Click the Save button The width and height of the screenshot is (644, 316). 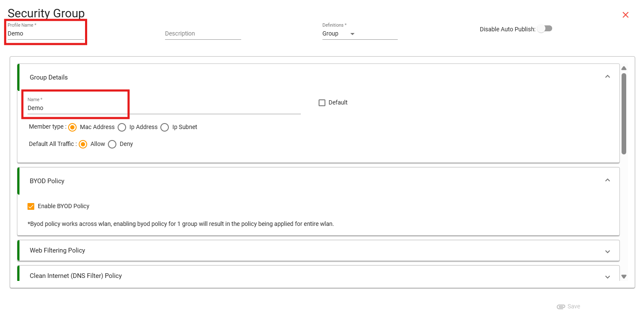(569, 306)
